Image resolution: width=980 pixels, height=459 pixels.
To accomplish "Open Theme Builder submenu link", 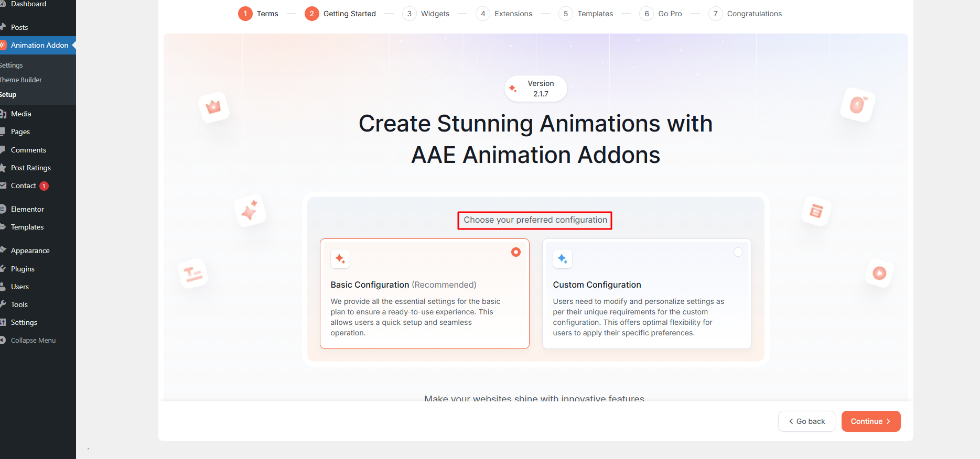I will pyautogui.click(x=21, y=80).
